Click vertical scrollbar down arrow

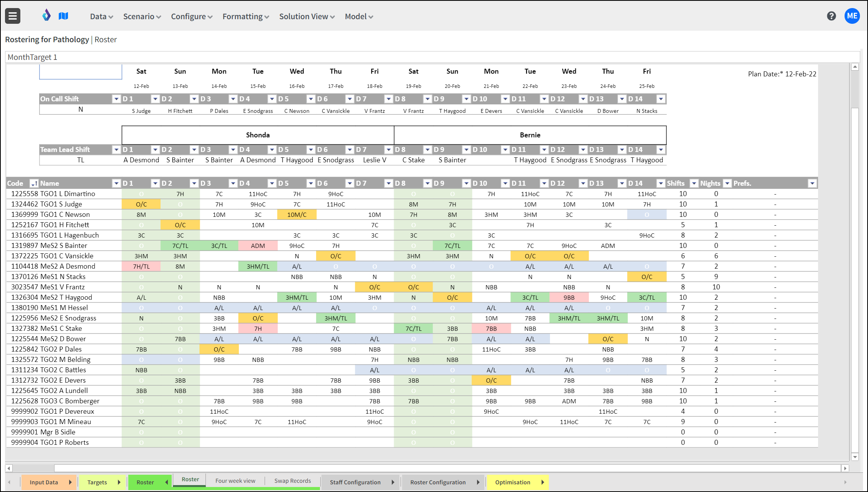(855, 457)
